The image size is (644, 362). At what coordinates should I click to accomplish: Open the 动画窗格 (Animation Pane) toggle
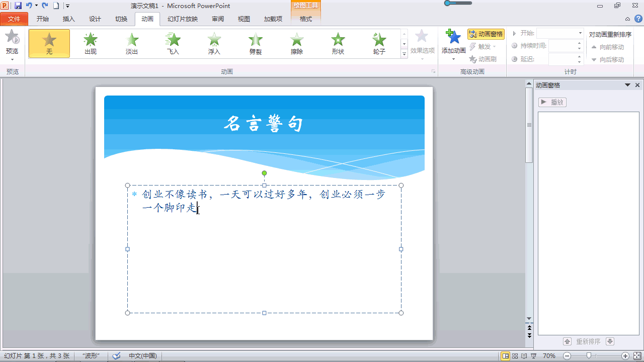click(x=486, y=34)
